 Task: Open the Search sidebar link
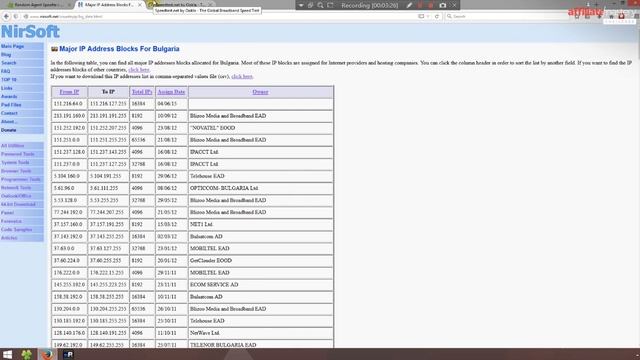pyautogui.click(x=9, y=63)
